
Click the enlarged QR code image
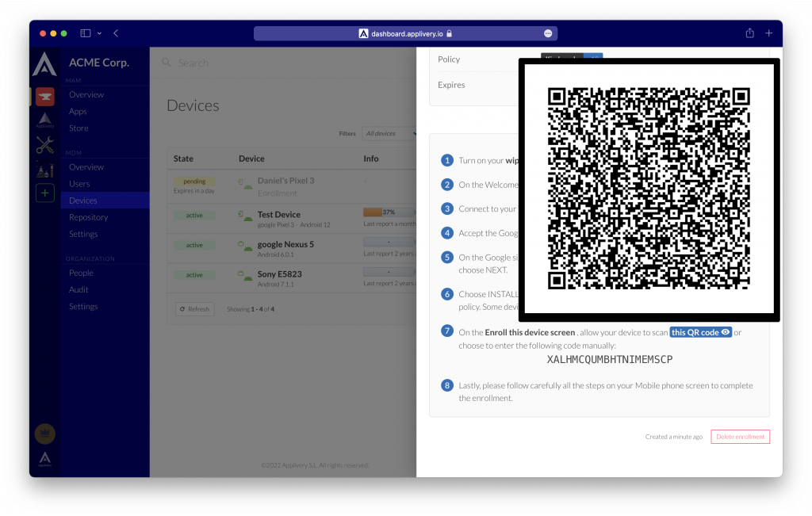(649, 189)
